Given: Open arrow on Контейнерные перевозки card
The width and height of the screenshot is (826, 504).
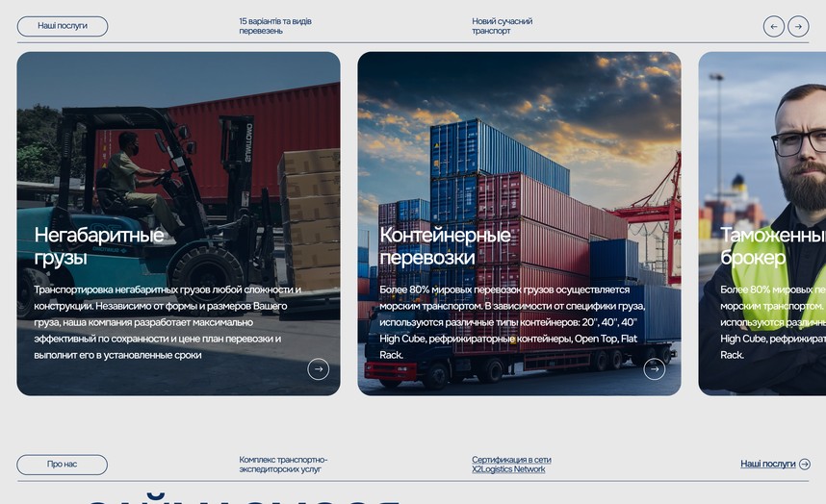Looking at the screenshot, I should coord(655,369).
